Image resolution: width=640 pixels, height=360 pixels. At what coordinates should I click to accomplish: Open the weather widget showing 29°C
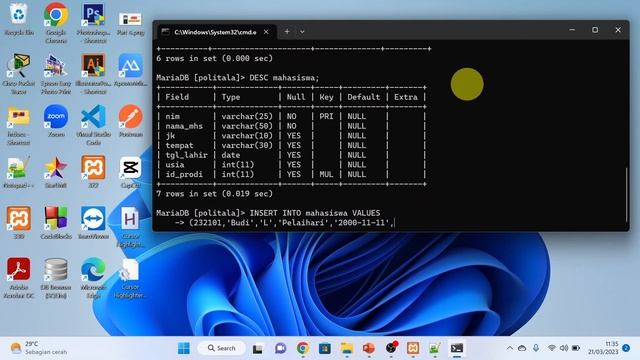click(38, 348)
